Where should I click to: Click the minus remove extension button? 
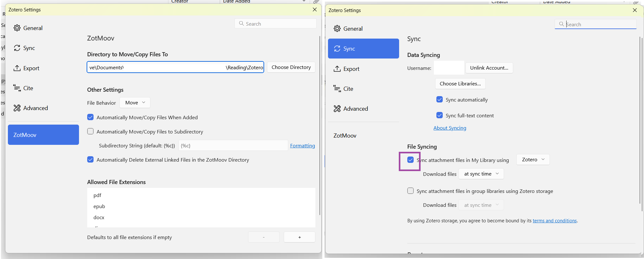point(264,237)
